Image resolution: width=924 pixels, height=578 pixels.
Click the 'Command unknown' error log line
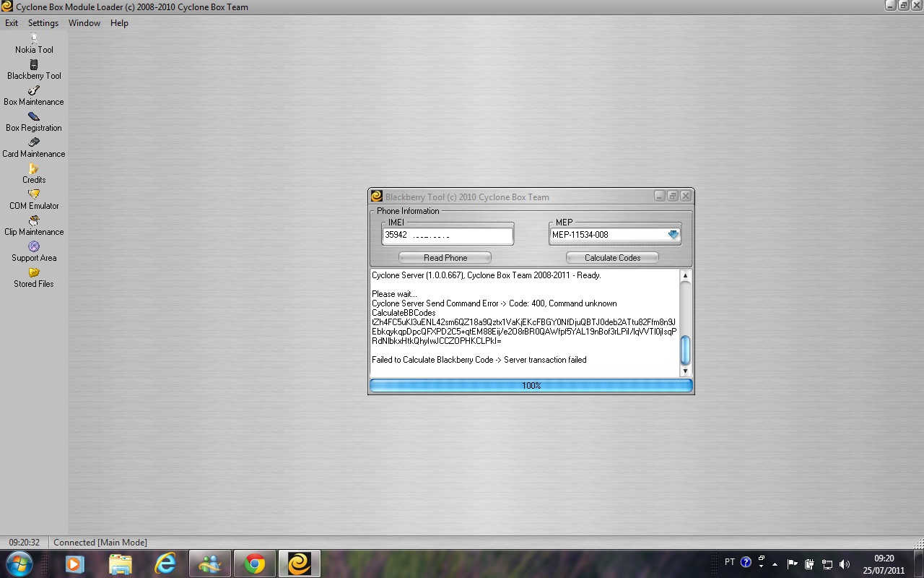pyautogui.click(x=494, y=303)
